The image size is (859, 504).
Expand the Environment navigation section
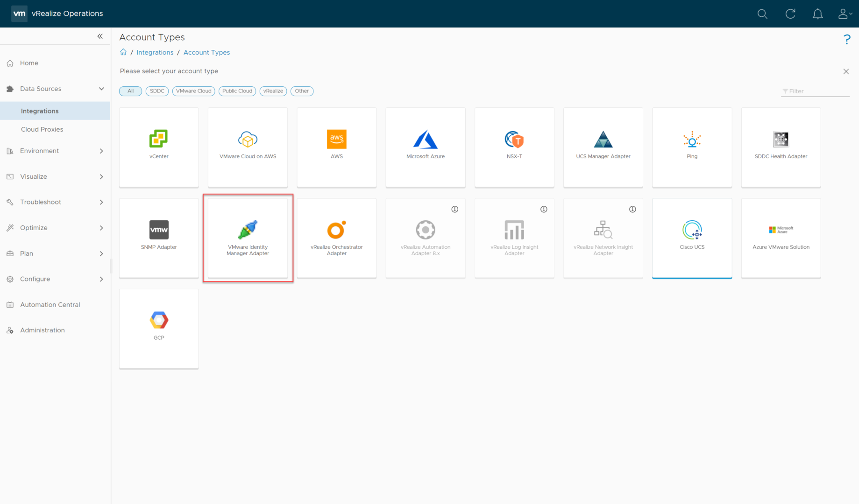coord(101,151)
